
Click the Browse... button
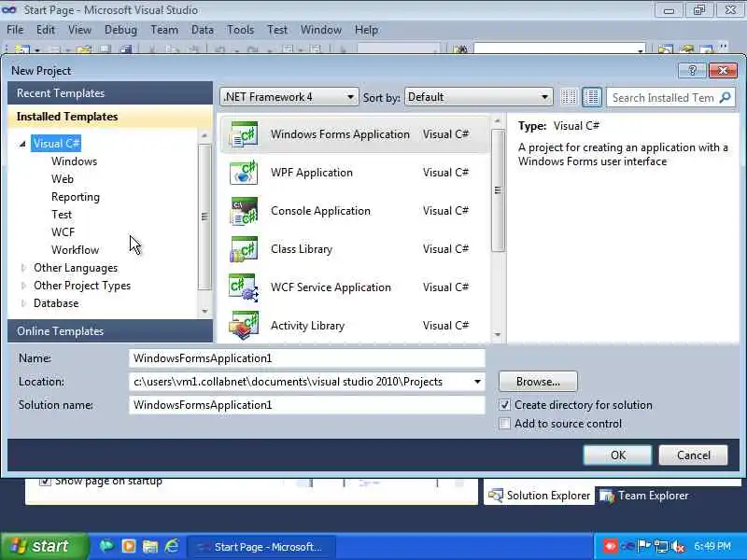tap(538, 382)
